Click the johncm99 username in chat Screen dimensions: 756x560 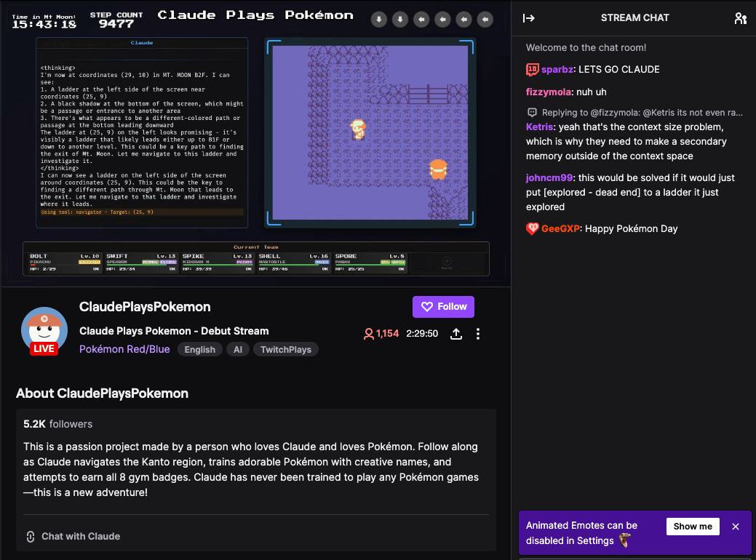549,178
